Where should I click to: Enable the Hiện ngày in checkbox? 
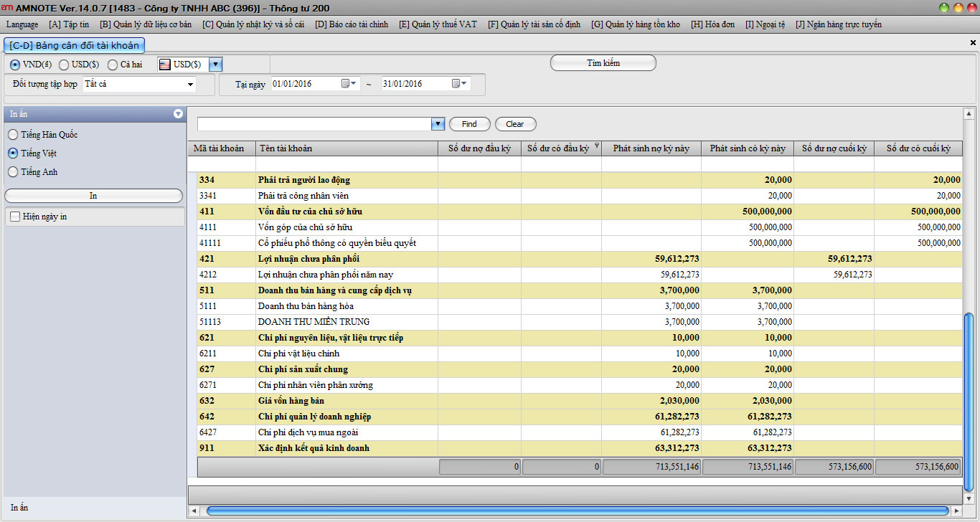click(14, 217)
